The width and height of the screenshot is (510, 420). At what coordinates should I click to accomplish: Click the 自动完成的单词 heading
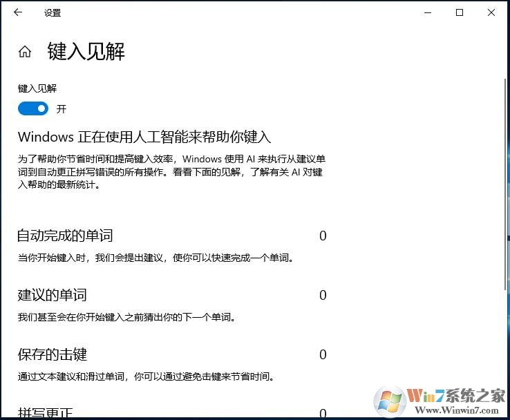(x=65, y=236)
